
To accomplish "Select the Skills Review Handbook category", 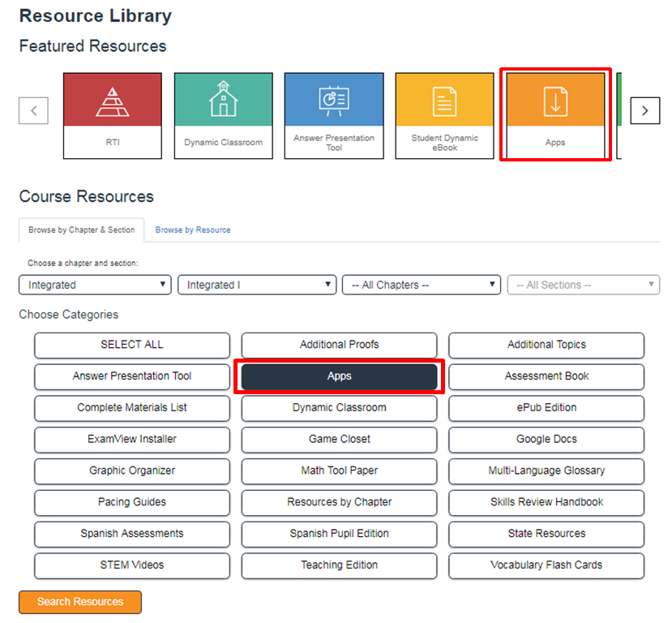I will [546, 502].
